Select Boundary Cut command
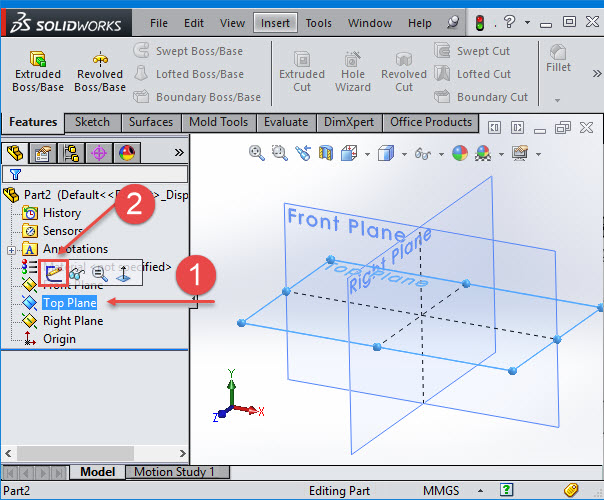This screenshot has height=500, width=604. pyautogui.click(x=481, y=97)
